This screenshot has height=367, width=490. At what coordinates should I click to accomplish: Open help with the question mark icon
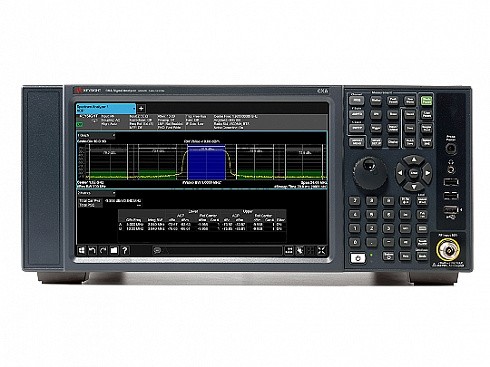(125, 250)
